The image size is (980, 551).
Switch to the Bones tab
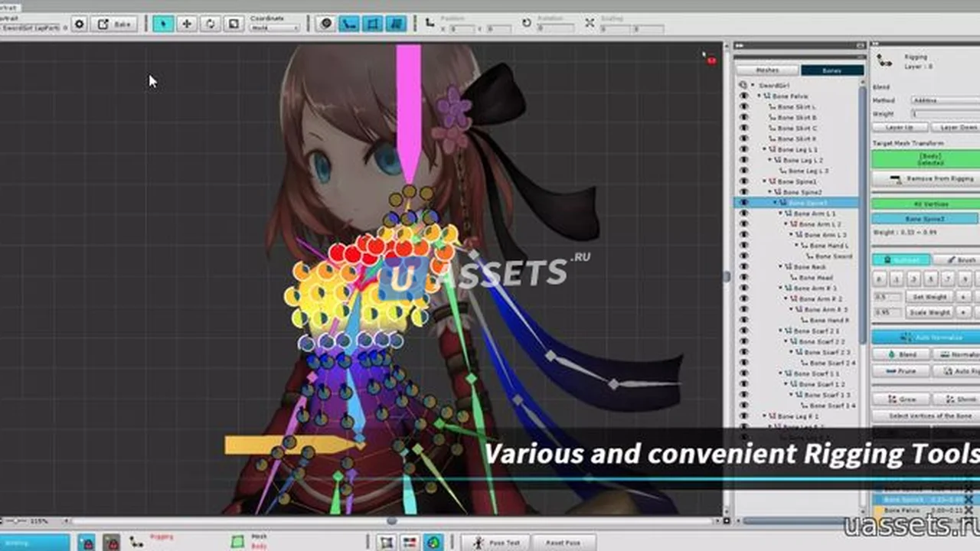tap(832, 70)
